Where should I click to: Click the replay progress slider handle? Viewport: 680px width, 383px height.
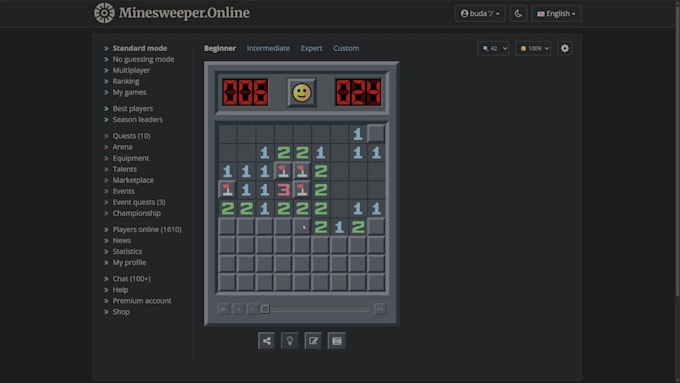pyautogui.click(x=265, y=309)
